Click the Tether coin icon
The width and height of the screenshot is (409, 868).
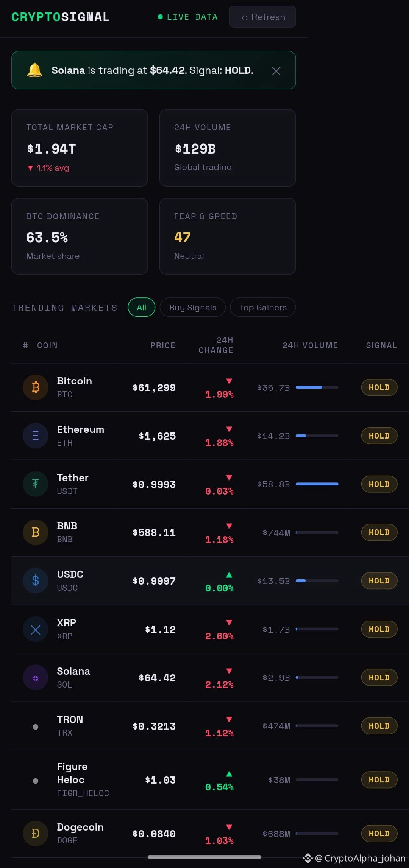click(x=36, y=484)
